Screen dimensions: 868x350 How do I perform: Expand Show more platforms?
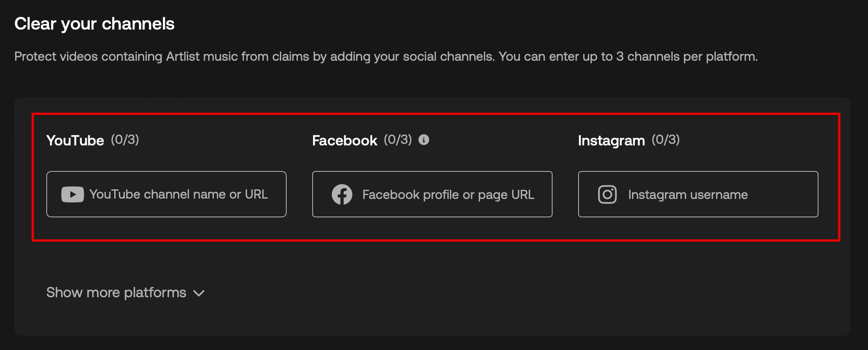coord(125,293)
